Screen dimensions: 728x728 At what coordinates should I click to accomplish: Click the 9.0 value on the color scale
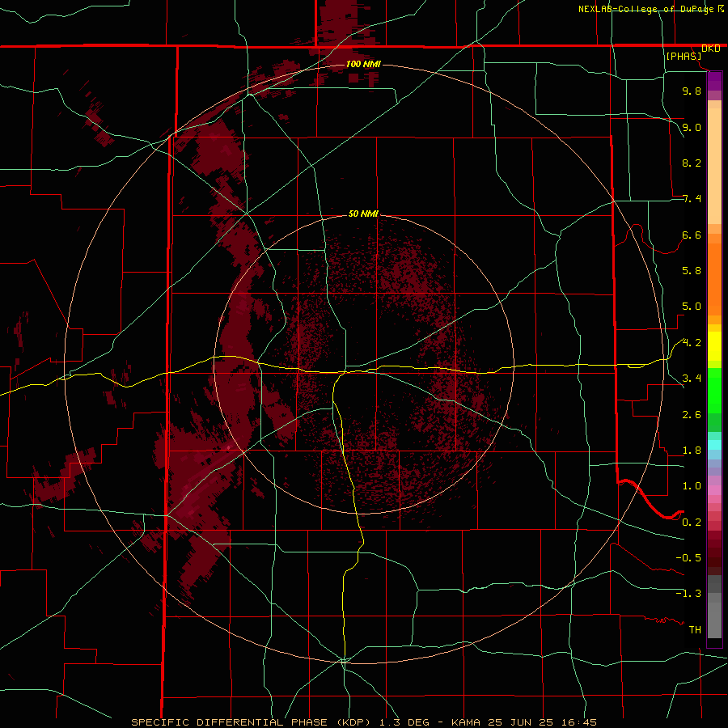click(x=692, y=127)
